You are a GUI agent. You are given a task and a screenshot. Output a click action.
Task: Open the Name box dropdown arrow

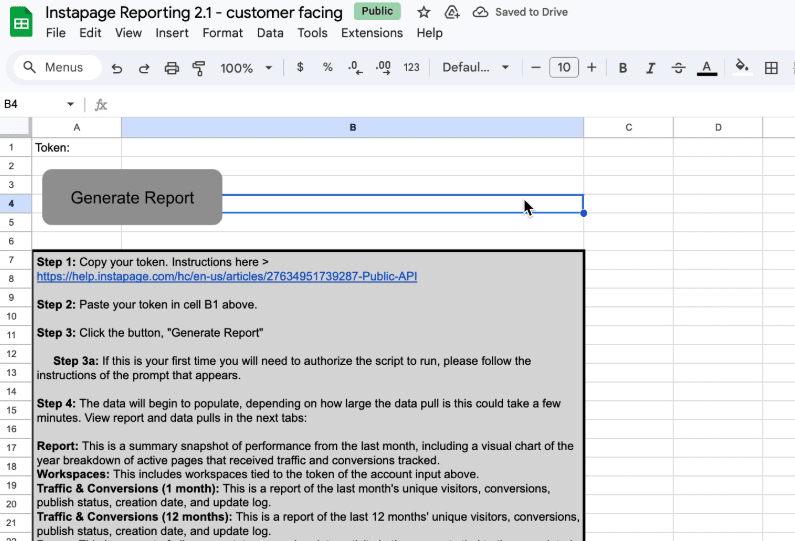pos(70,104)
